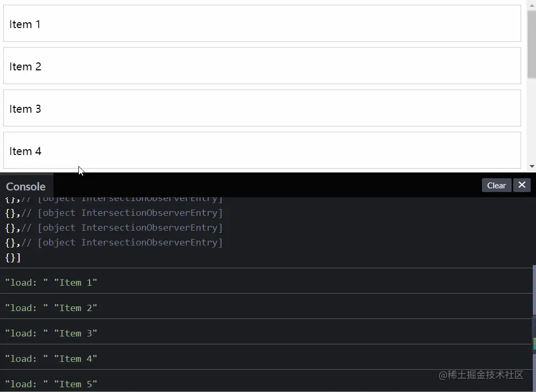Click the X icon to close console
Image resolution: width=536 pixels, height=392 pixels.
tap(522, 185)
